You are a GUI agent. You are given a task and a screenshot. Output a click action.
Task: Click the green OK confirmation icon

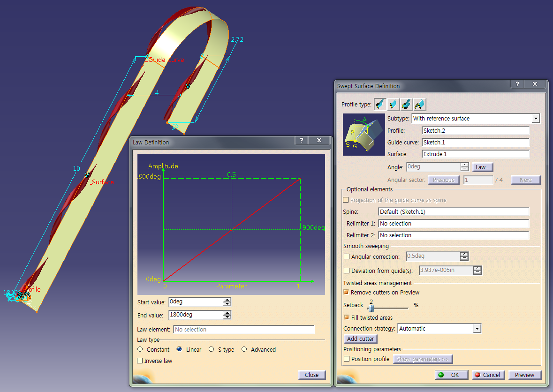(440, 375)
